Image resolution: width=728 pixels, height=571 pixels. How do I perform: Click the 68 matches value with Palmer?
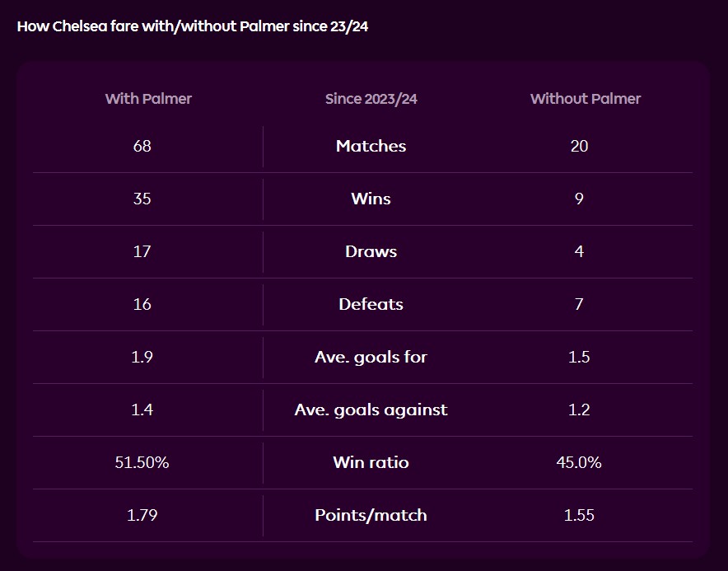(x=142, y=146)
